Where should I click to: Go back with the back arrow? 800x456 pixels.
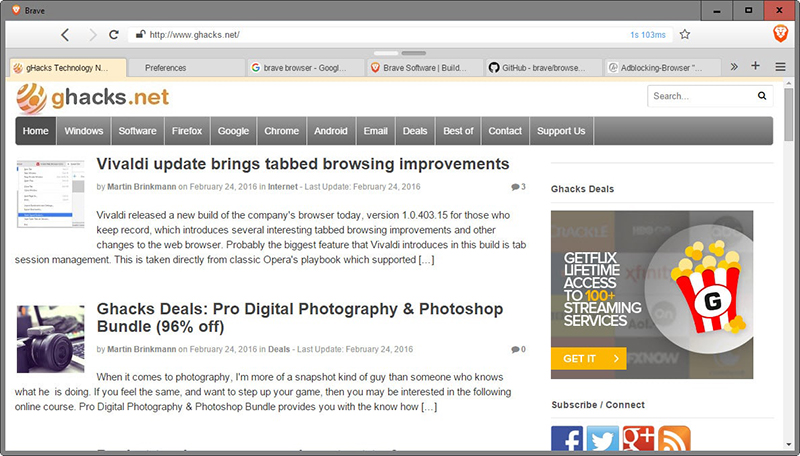click(65, 34)
